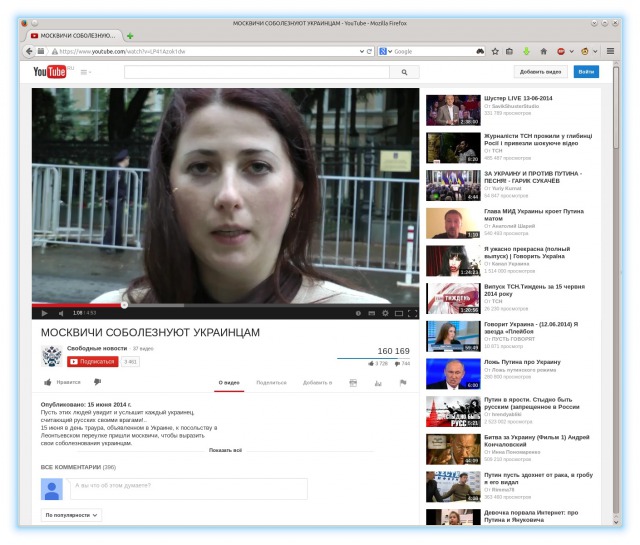Click the YouTube search magnifier button
Screen dimensions: 640x545
(404, 72)
